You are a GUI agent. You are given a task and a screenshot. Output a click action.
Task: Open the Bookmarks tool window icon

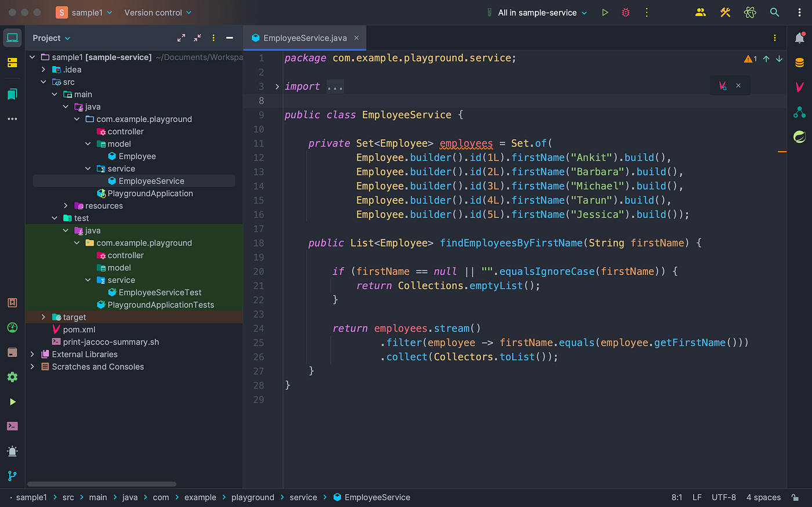pyautogui.click(x=12, y=94)
